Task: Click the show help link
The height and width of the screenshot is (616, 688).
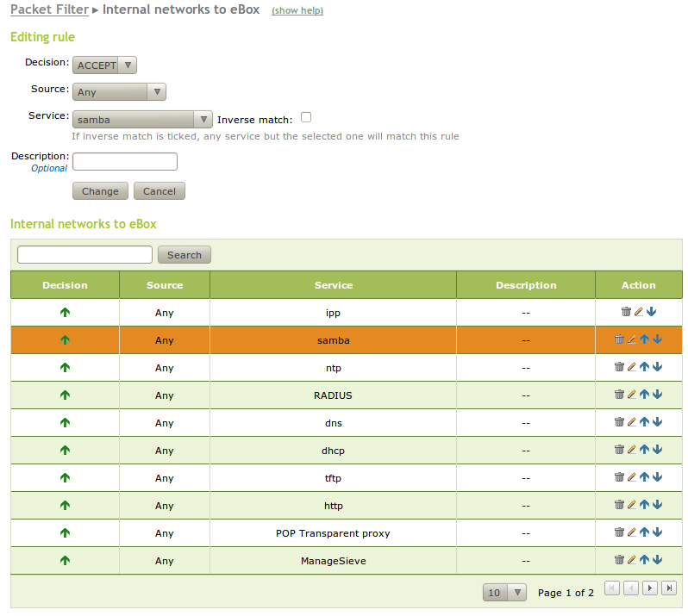Action: [297, 10]
